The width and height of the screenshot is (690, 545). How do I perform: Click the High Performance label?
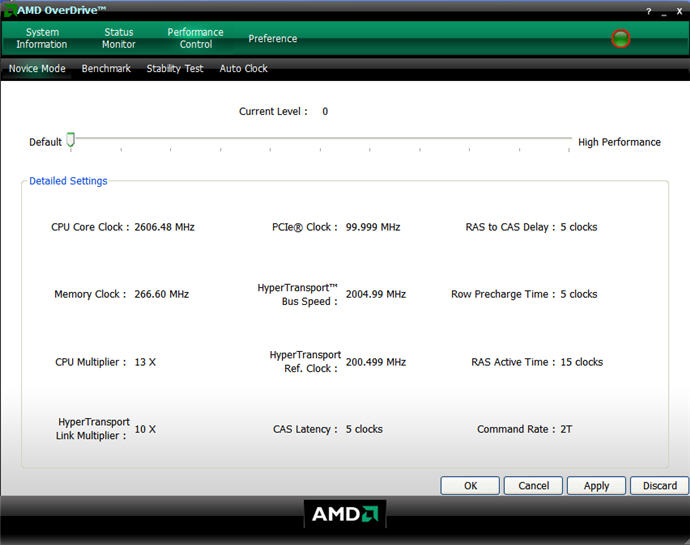(619, 142)
